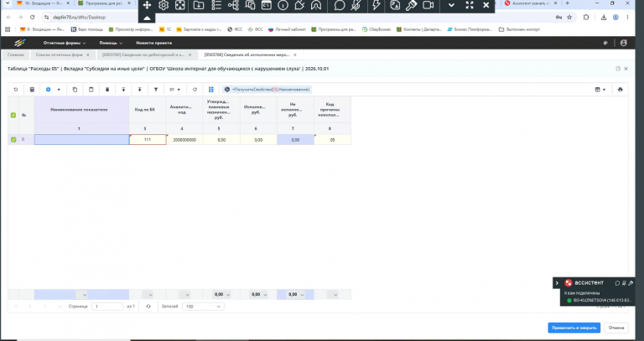Toggle the select-all checkbox in table header
Image resolution: width=644 pixels, height=341 pixels.
tap(13, 116)
